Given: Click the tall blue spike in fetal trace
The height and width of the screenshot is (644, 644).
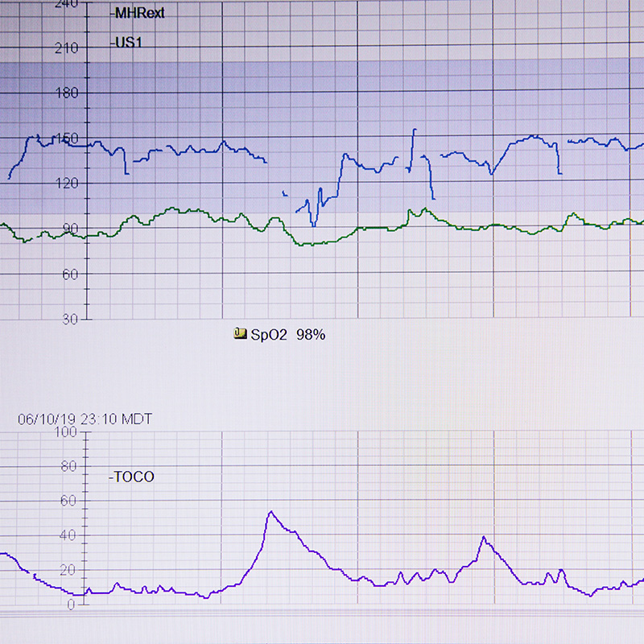Looking at the screenshot, I should (415, 130).
